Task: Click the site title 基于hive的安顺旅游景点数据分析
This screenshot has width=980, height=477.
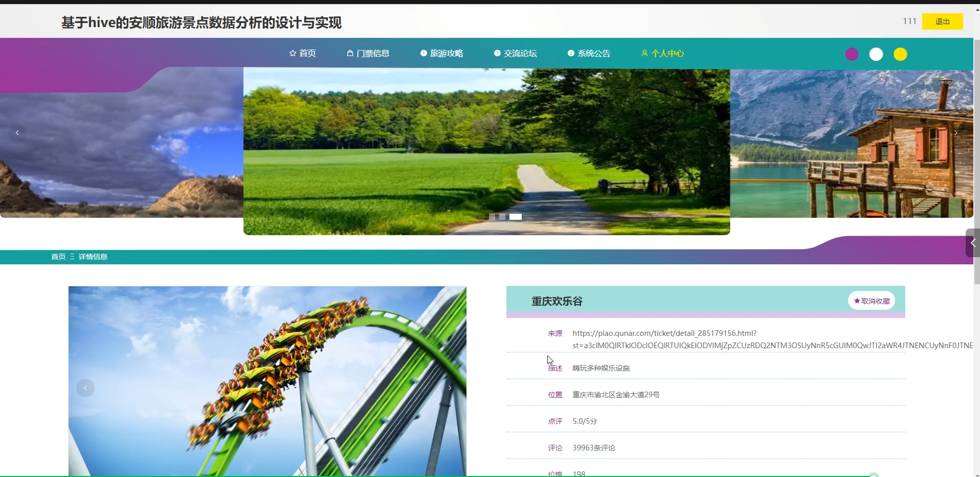Action: click(x=202, y=22)
